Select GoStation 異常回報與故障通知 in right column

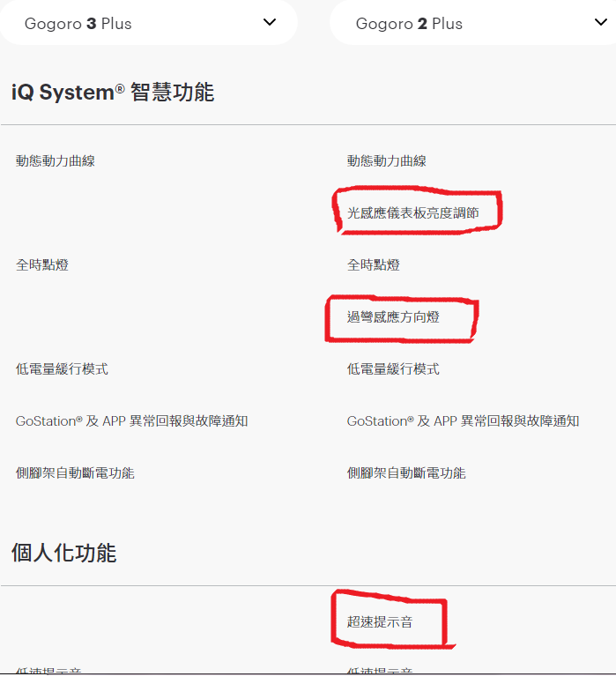pos(463,421)
